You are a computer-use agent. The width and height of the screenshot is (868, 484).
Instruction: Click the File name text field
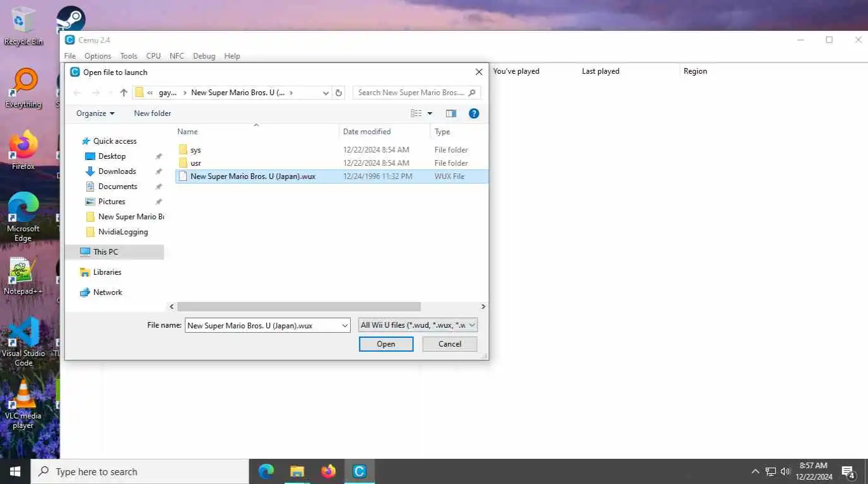262,325
